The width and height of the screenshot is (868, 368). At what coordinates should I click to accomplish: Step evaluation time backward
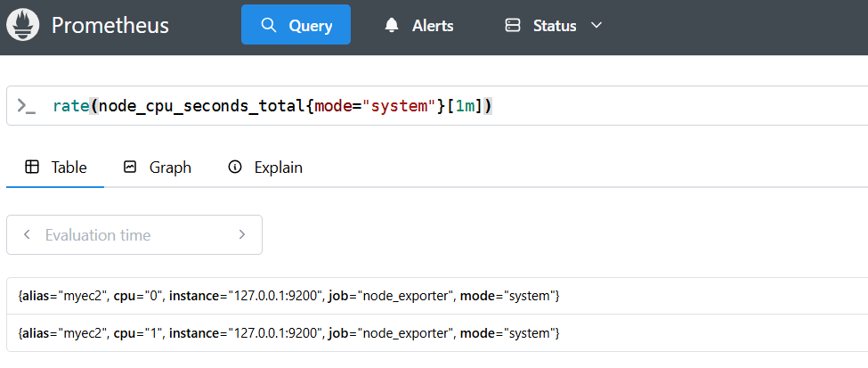[x=27, y=235]
